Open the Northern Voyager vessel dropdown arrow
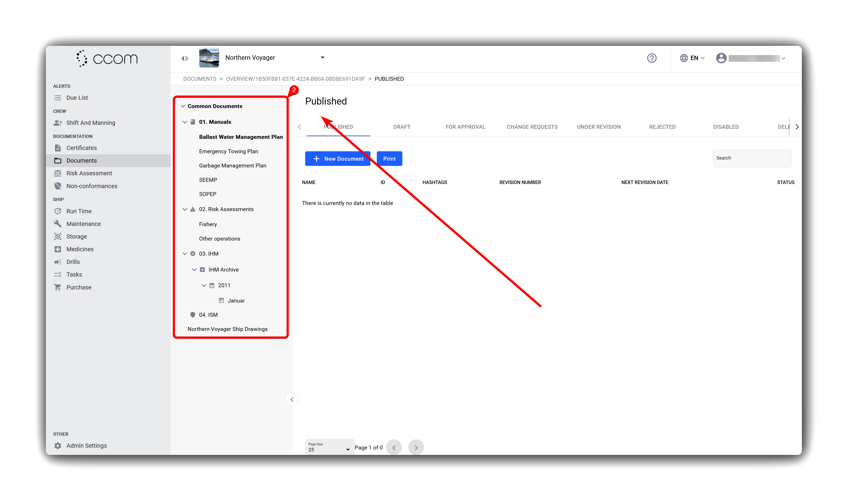Viewport: 851px width, 504px height. pyautogui.click(x=322, y=57)
